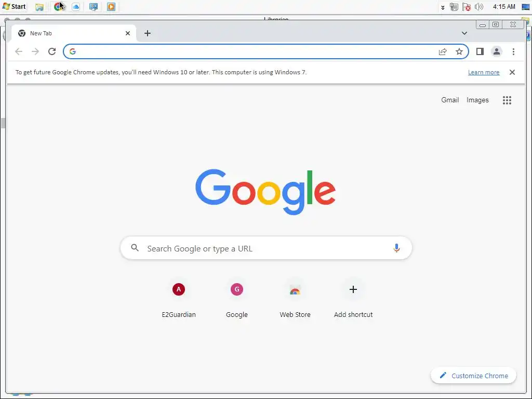This screenshot has width=532, height=399.
Task: Click the Chrome forward arrow
Action: point(35,51)
